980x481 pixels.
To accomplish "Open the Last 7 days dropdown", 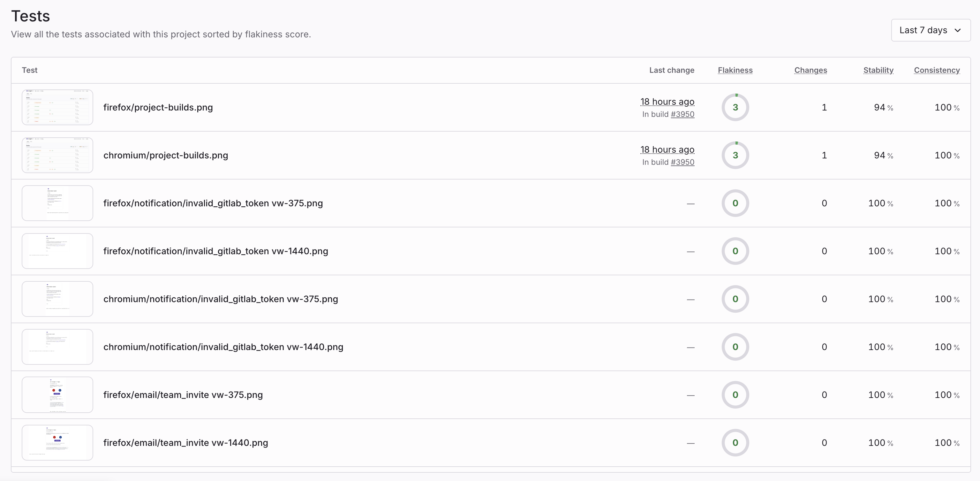I will (x=930, y=30).
